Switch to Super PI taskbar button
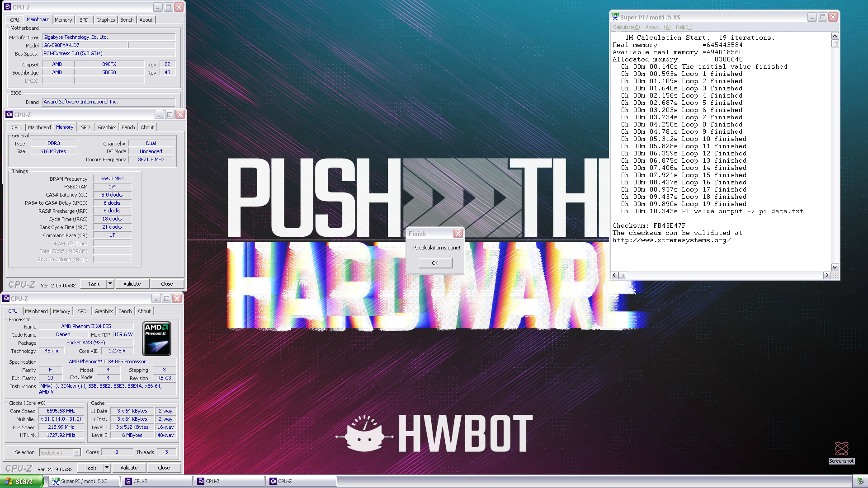The height and width of the screenshot is (488, 868). tap(84, 481)
